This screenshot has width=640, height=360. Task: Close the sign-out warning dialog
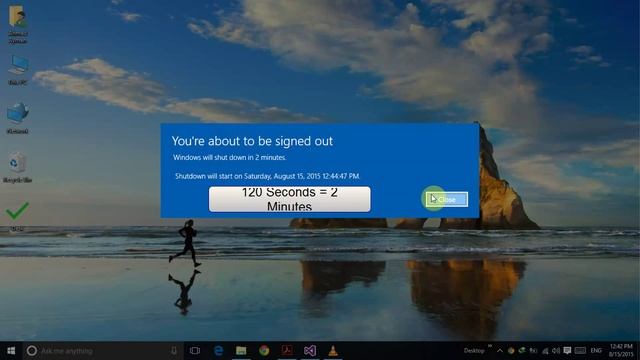click(x=447, y=200)
